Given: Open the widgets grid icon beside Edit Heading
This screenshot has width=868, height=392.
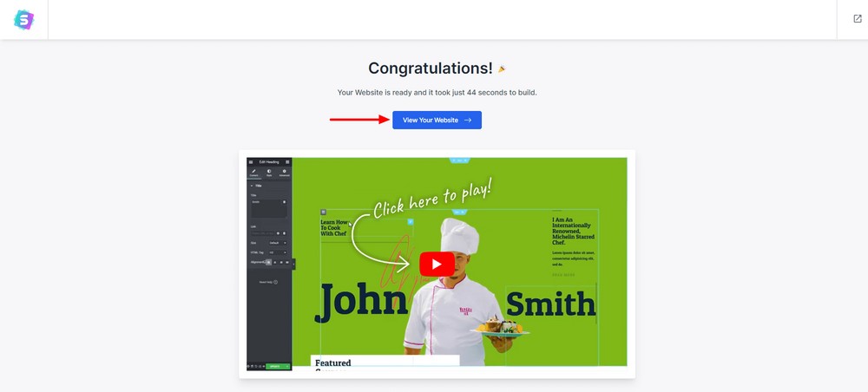Looking at the screenshot, I should tap(287, 162).
